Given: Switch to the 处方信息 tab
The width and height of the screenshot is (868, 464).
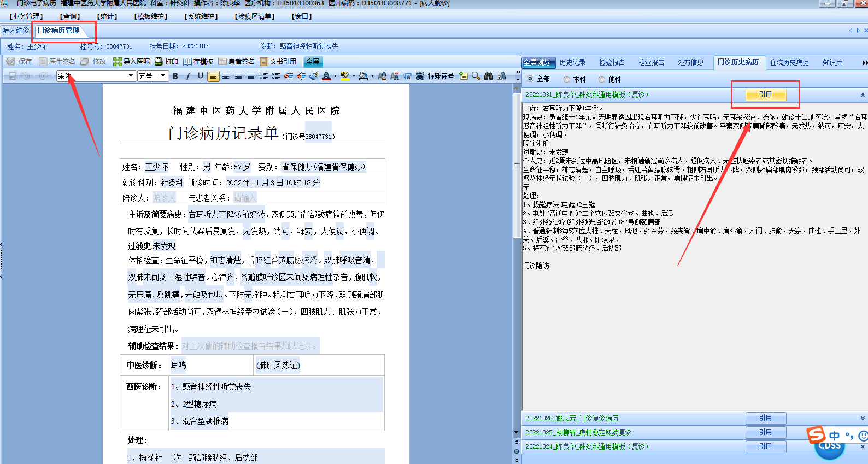Looking at the screenshot, I should click(690, 62).
